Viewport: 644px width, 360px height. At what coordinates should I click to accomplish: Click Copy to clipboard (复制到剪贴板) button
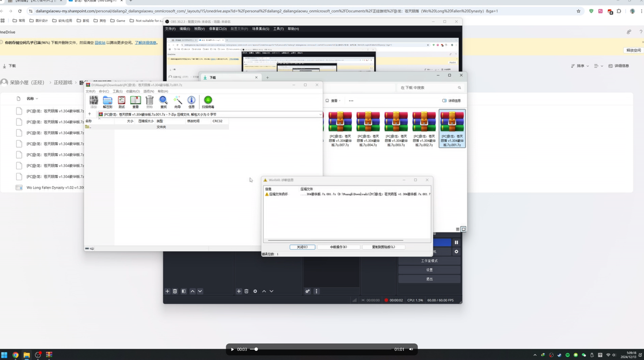(383, 247)
